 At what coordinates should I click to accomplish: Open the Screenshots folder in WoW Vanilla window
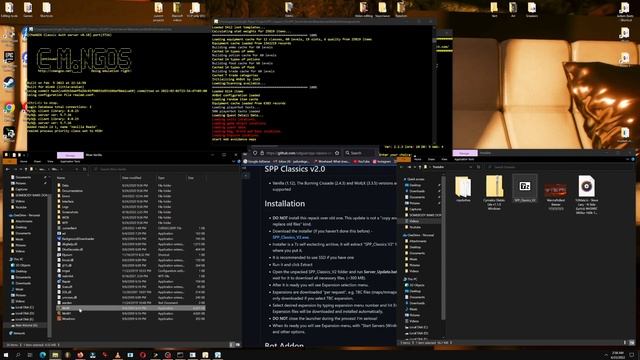tap(131, 212)
